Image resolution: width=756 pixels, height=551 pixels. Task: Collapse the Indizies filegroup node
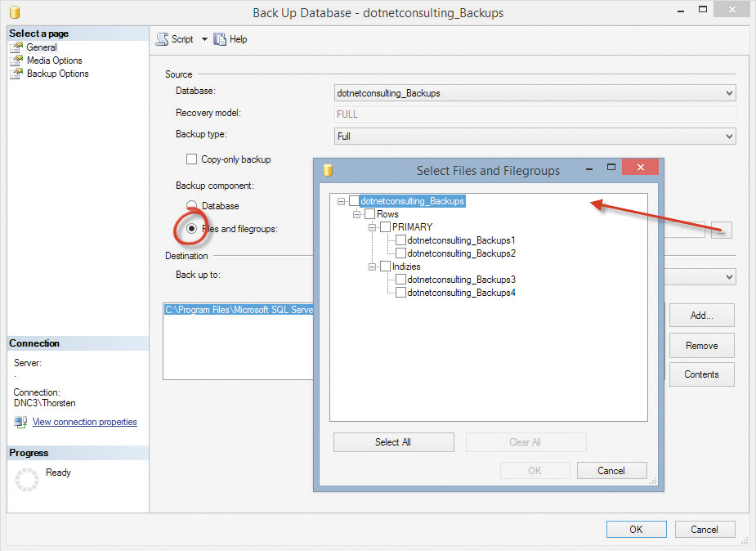(372, 267)
